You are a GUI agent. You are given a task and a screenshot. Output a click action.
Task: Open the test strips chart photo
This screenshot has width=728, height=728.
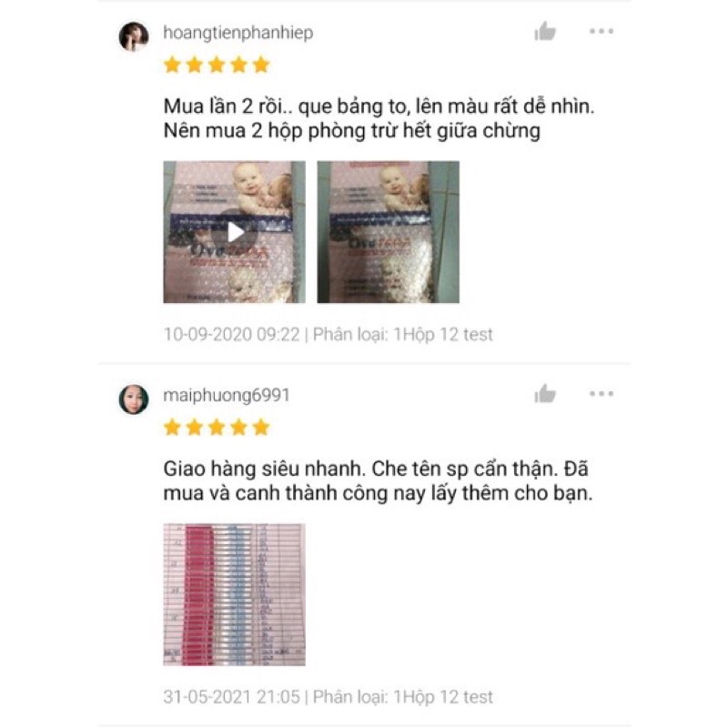click(x=235, y=595)
